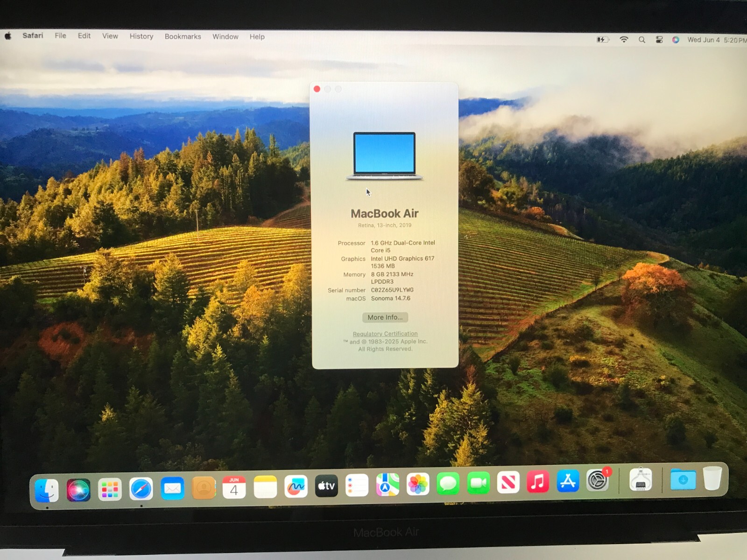
Task: Click the MacBook Air title
Action: tap(385, 214)
